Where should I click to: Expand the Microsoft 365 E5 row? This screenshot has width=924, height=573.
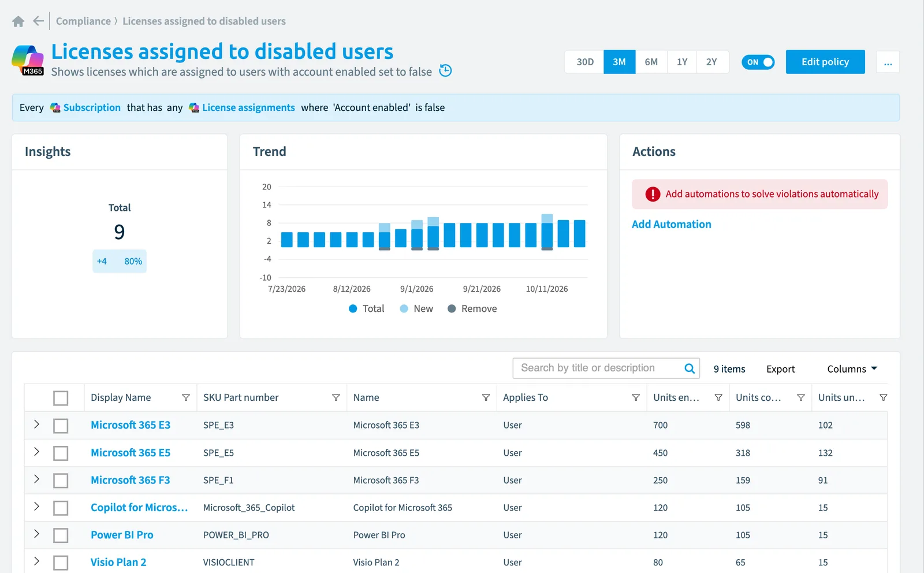click(x=36, y=451)
